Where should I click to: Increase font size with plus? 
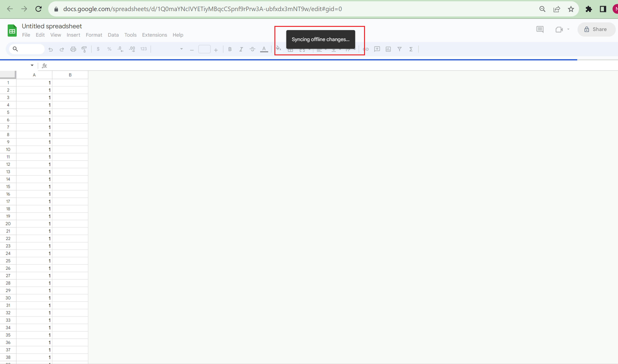[216, 50]
